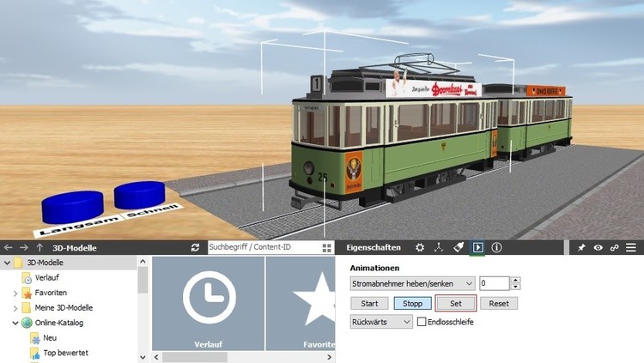The width and height of the screenshot is (644, 363).
Task: Open the info properties tab
Action: pyautogui.click(x=496, y=248)
